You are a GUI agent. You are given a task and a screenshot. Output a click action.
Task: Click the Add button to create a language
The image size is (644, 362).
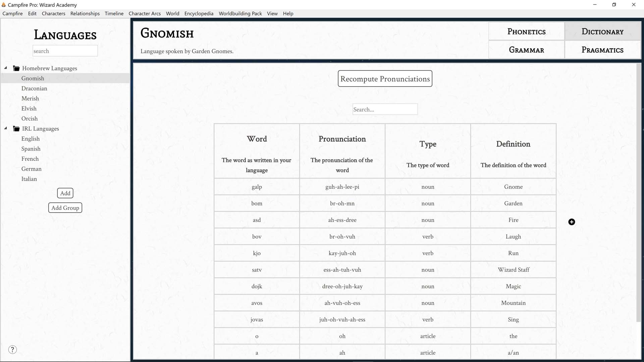[x=65, y=193]
